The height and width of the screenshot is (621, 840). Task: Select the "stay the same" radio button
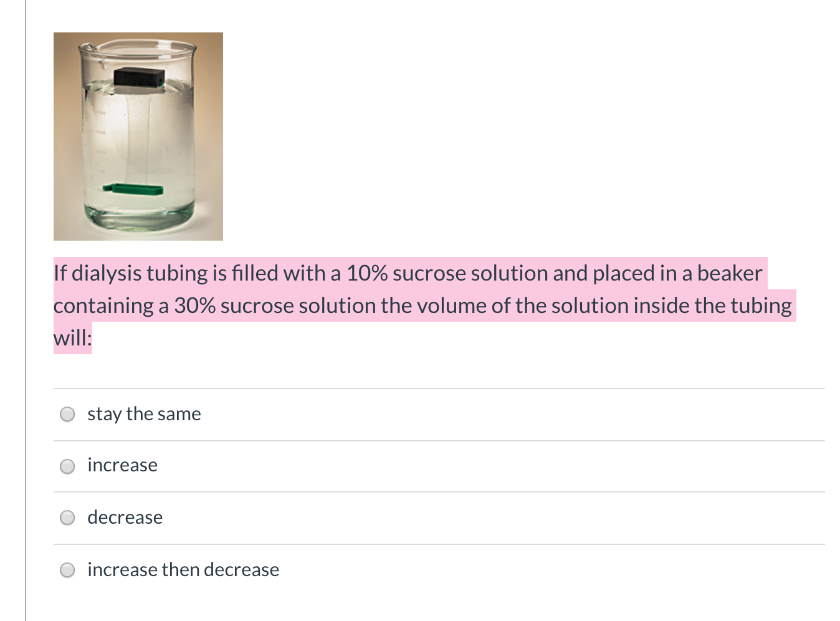point(67,413)
